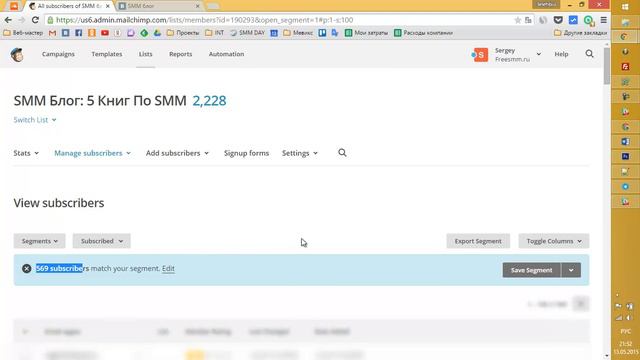This screenshot has height=360, width=640.
Task: Open the Gmail bookmark
Action: click(52, 33)
